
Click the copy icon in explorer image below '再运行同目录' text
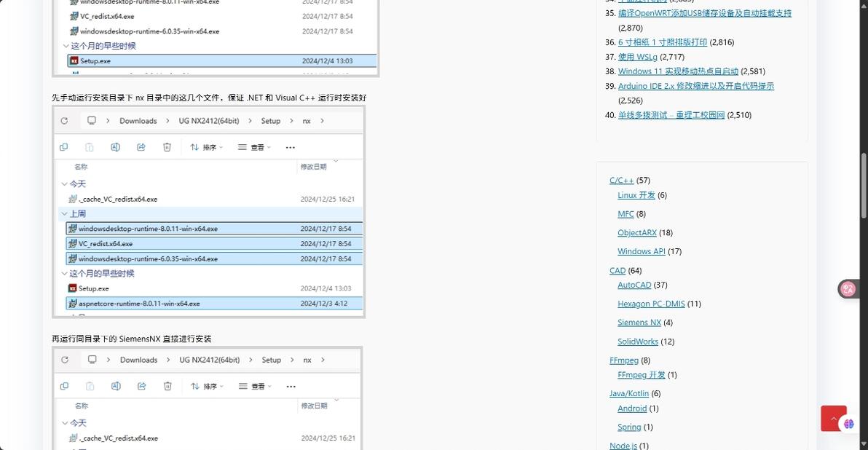point(64,387)
